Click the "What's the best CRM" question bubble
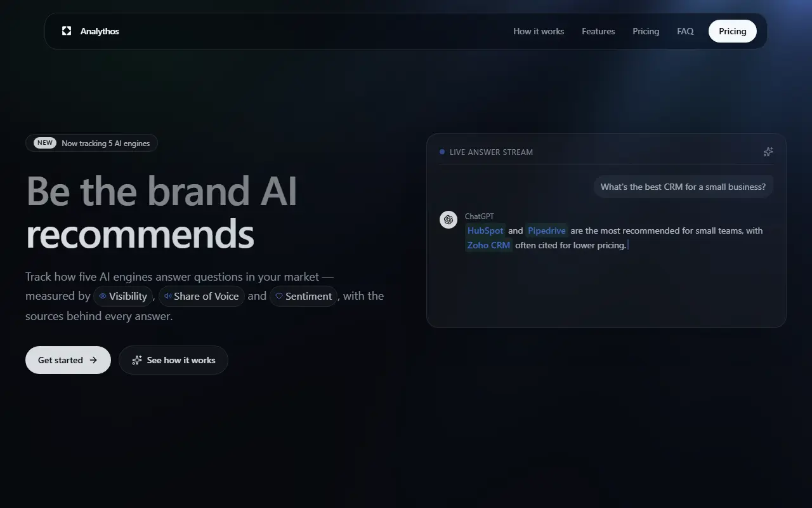Viewport: 812px width, 508px height. pos(683,187)
